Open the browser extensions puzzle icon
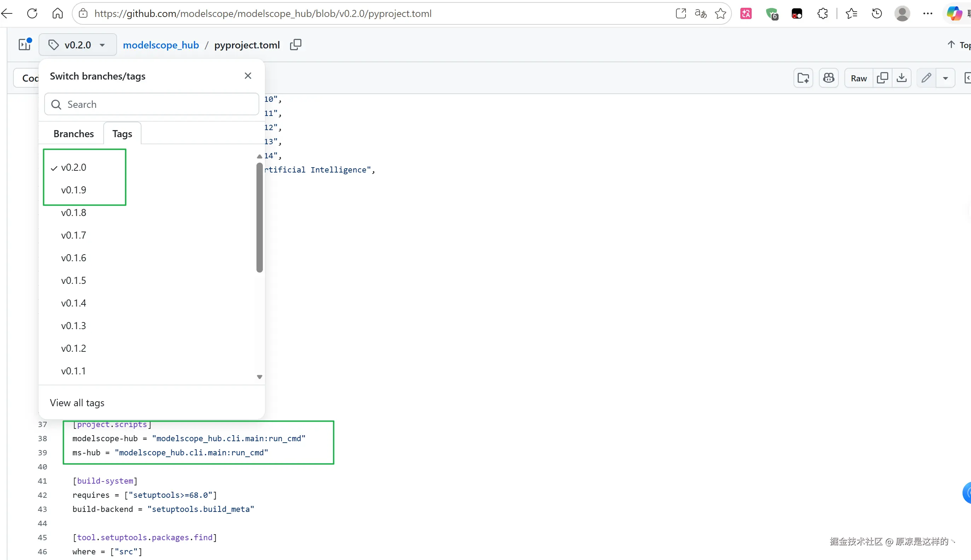Viewport: 971px width, 560px height. (822, 13)
